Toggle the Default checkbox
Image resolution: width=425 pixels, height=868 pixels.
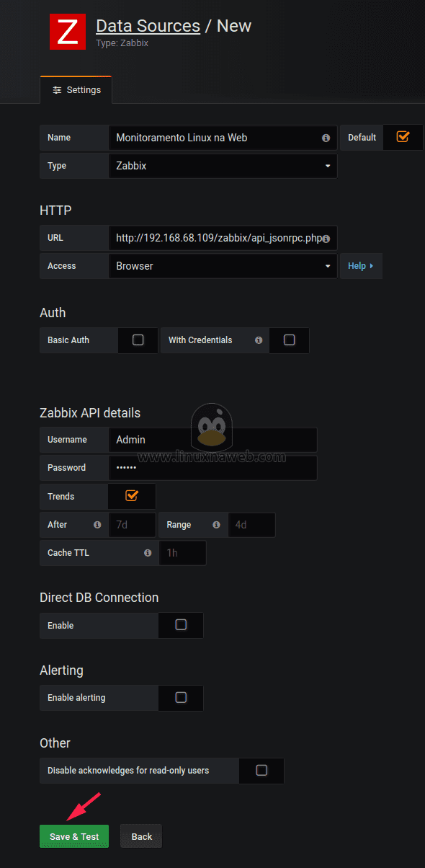click(x=403, y=136)
